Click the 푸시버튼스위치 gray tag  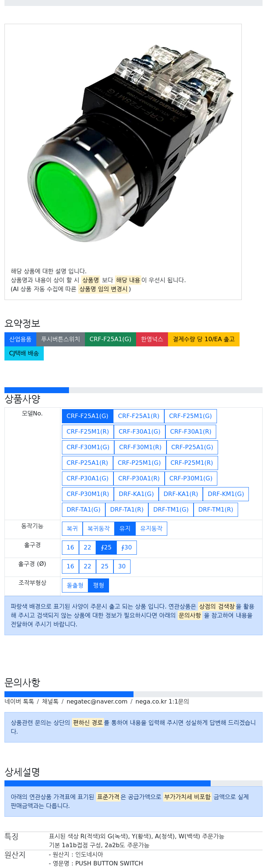[60, 339]
